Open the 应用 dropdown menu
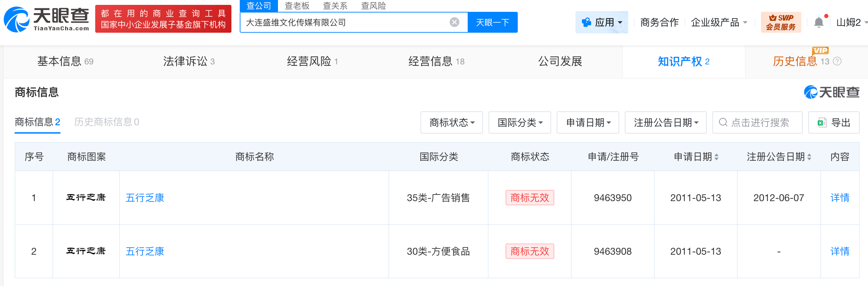868x286 pixels. (x=601, y=22)
